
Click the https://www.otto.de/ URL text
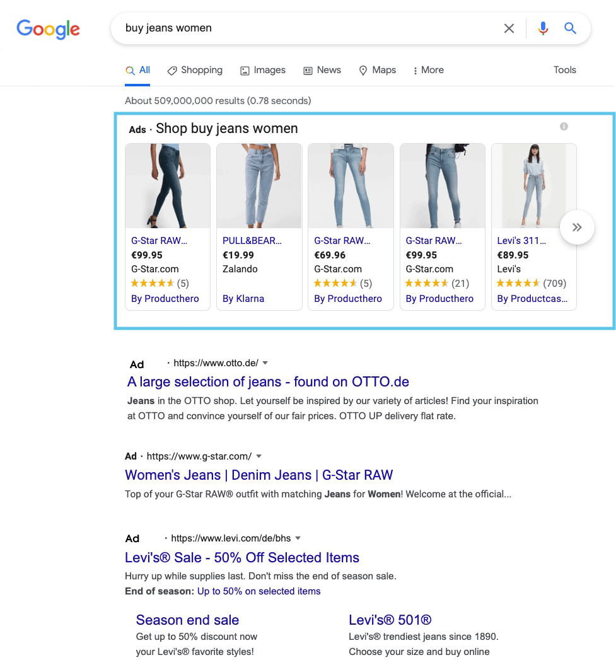216,363
